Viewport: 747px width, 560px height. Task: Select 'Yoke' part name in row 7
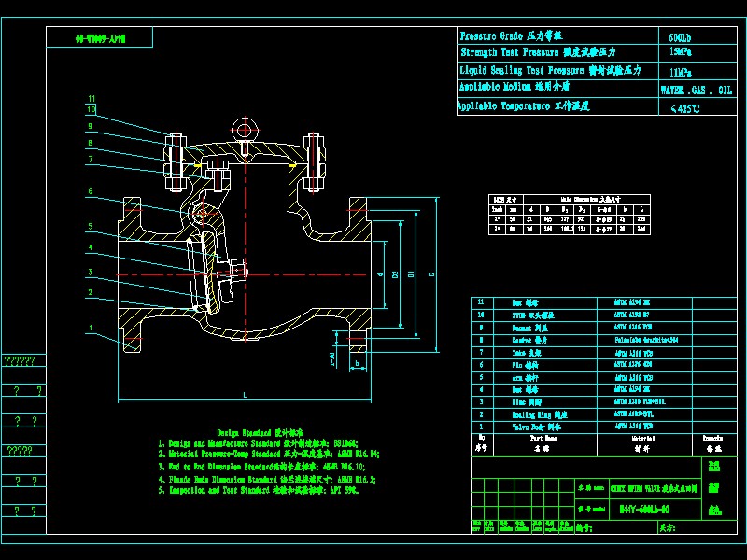527,353
